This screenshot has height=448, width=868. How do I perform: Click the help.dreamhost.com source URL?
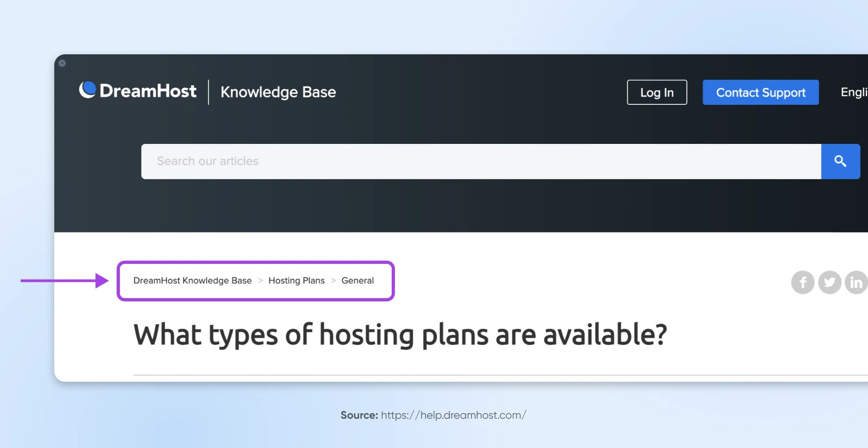(x=454, y=415)
